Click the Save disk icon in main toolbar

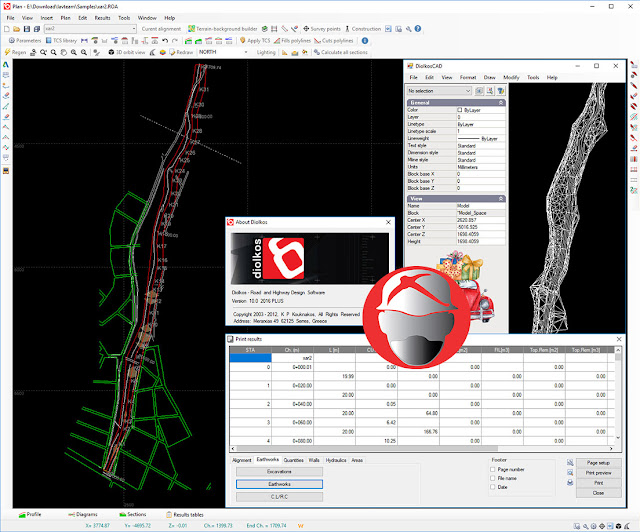27,29
